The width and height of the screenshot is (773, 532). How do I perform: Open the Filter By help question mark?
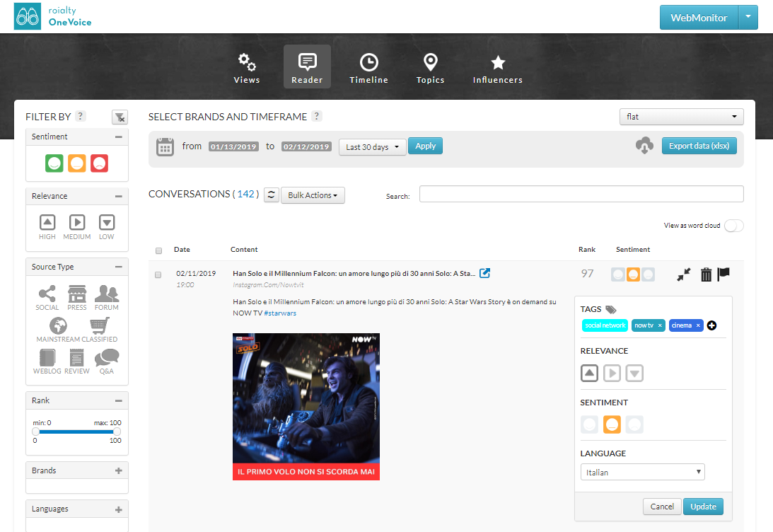tap(81, 116)
